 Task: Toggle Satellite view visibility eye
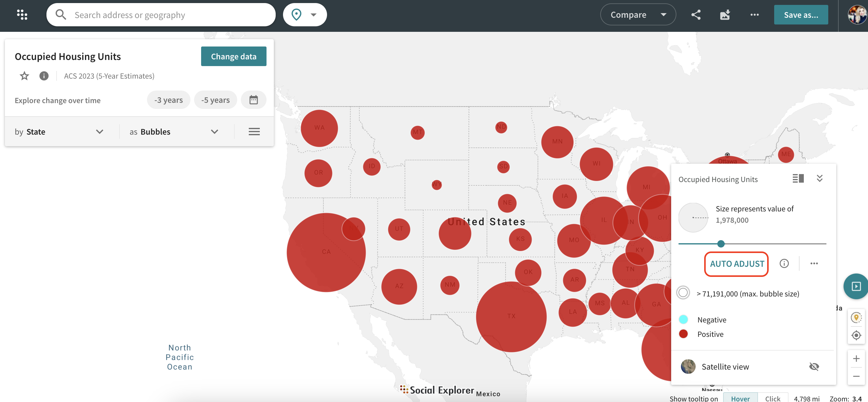814,366
